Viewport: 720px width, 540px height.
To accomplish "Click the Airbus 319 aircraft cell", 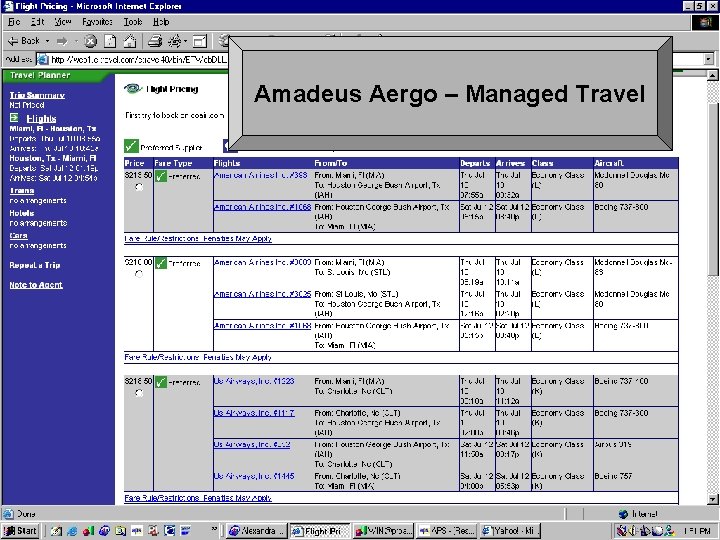I will (x=636, y=454).
